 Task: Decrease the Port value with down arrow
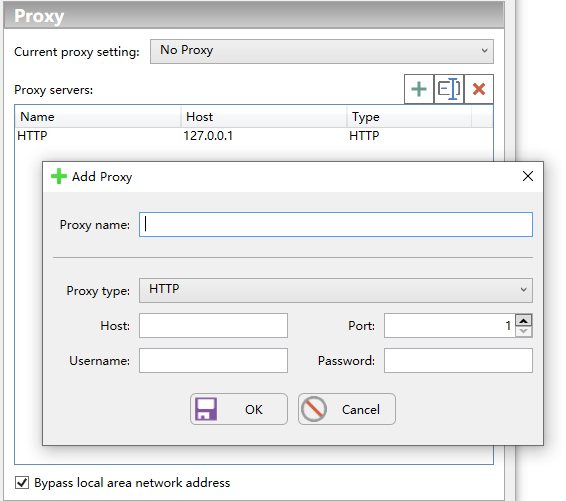[524, 331]
